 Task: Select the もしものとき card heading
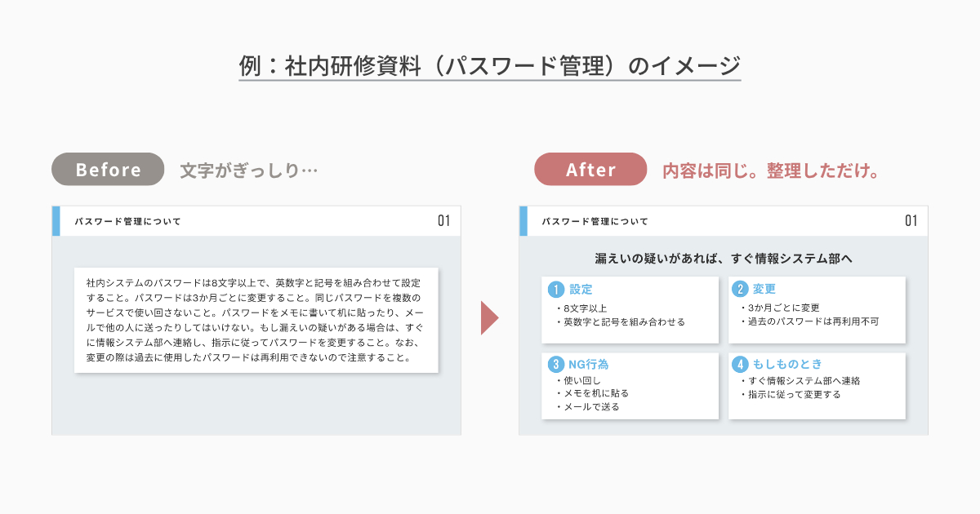[x=787, y=364]
